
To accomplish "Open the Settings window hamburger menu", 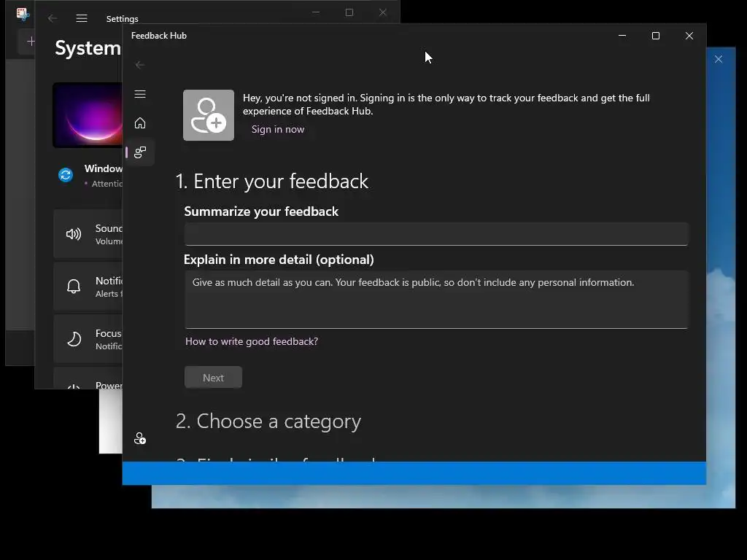I will pos(82,18).
